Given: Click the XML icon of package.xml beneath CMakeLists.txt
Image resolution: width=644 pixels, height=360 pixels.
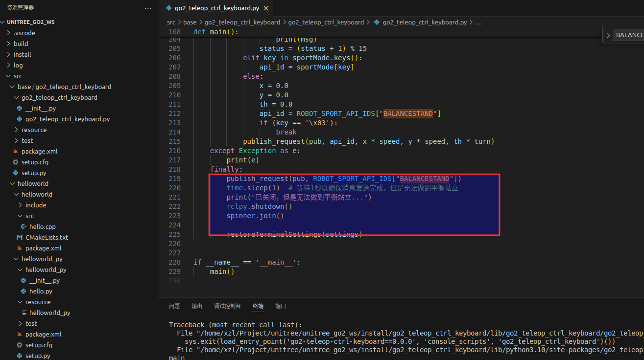Looking at the screenshot, I should (20, 248).
